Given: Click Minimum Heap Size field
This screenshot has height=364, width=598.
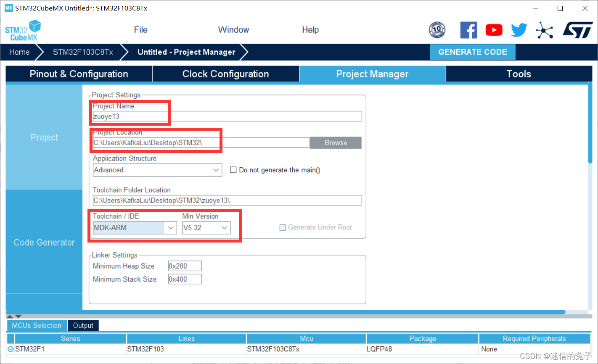Looking at the screenshot, I should 185,266.
